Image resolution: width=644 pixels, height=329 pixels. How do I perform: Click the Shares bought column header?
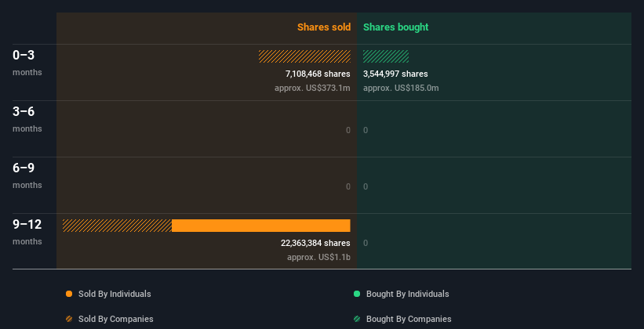point(395,27)
